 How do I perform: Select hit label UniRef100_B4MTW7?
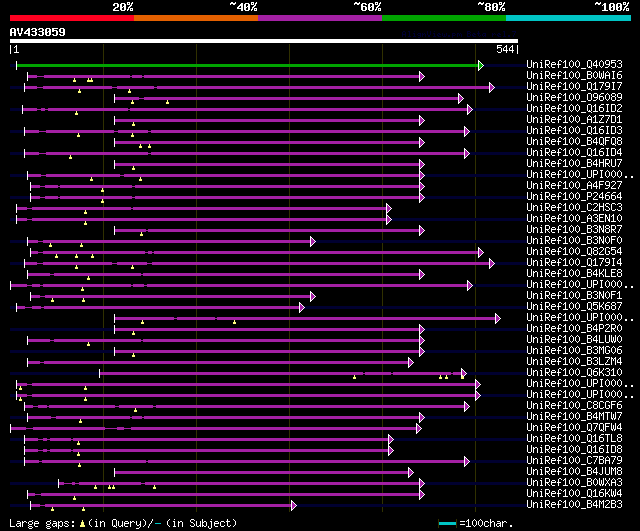[x=574, y=417]
